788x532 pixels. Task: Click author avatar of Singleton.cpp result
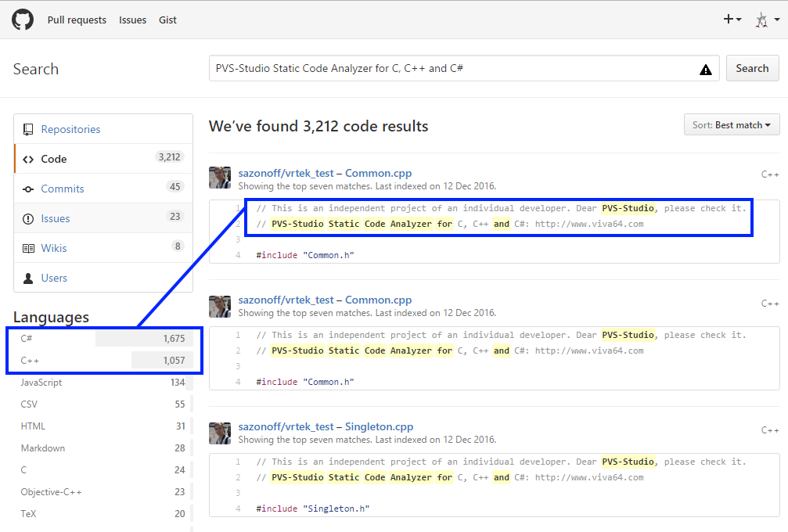click(x=220, y=433)
